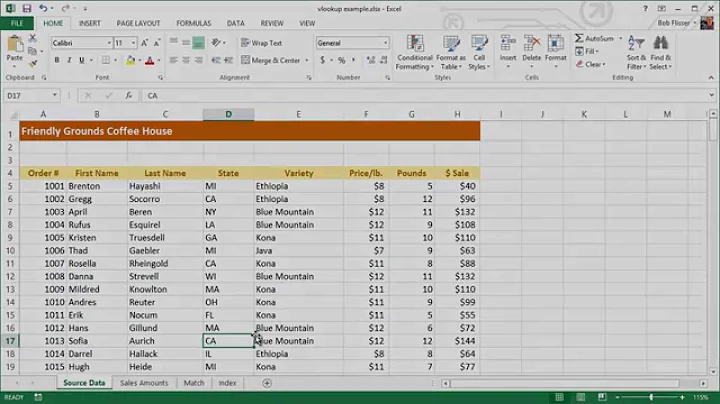Click the Paste icon in Clipboard group
The image size is (720, 404).
[14, 48]
